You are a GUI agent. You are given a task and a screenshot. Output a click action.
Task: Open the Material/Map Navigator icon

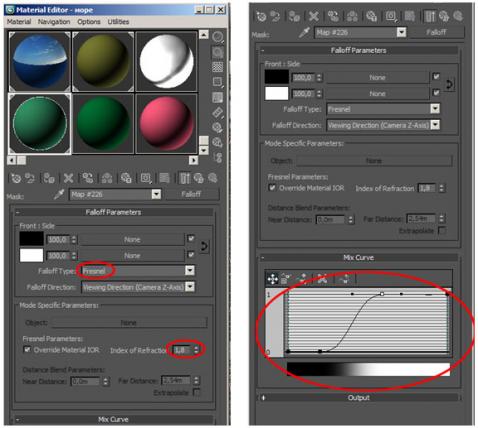(x=218, y=158)
